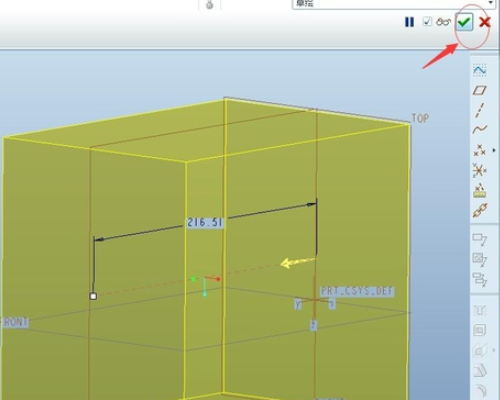Click the yellow extrude direction arrow
Viewport: 500px width, 400px height.
(x=297, y=262)
